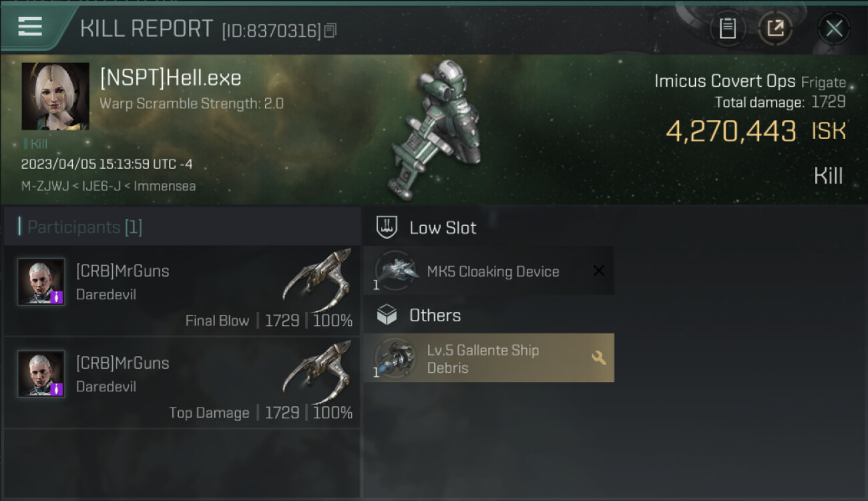Click the Others section header
The width and height of the screenshot is (868, 501).
435,315
